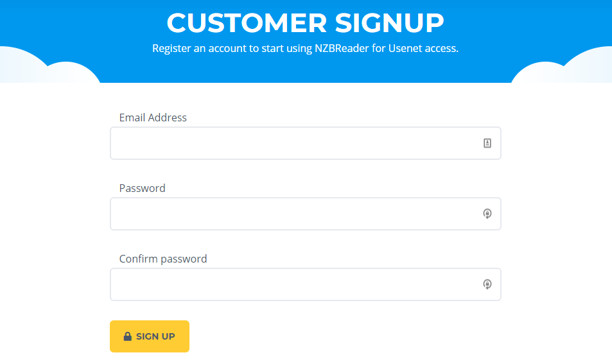612x364 pixels.
Task: Click the contact autofill icon in Email field
Action: (487, 143)
